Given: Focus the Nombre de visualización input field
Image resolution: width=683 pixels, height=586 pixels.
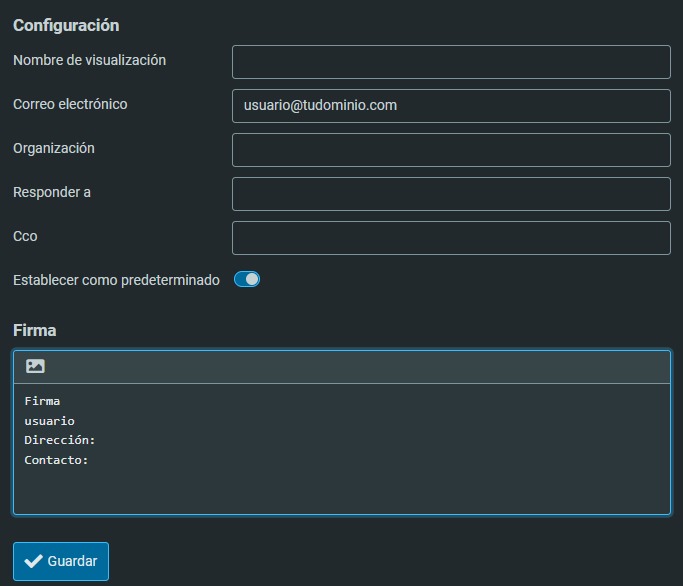Looking at the screenshot, I should [x=451, y=62].
